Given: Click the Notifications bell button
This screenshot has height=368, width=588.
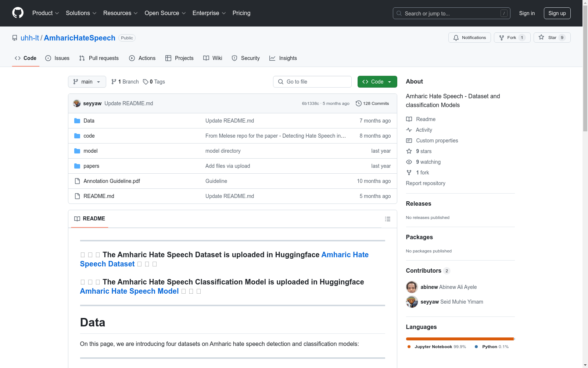Looking at the screenshot, I should 469,38.
